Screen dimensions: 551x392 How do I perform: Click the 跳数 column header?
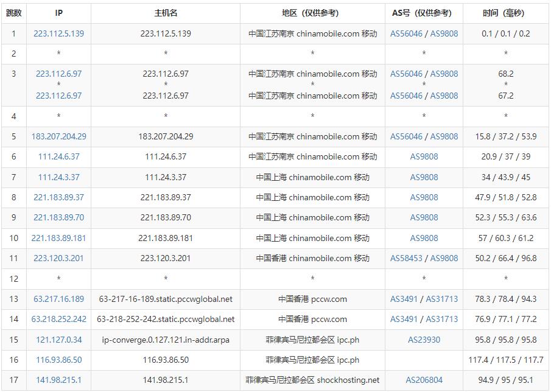(x=14, y=13)
